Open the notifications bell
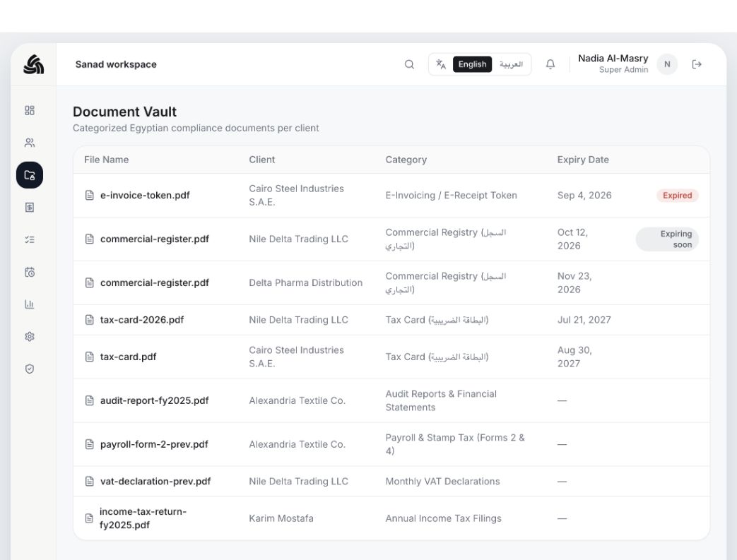 (x=550, y=64)
